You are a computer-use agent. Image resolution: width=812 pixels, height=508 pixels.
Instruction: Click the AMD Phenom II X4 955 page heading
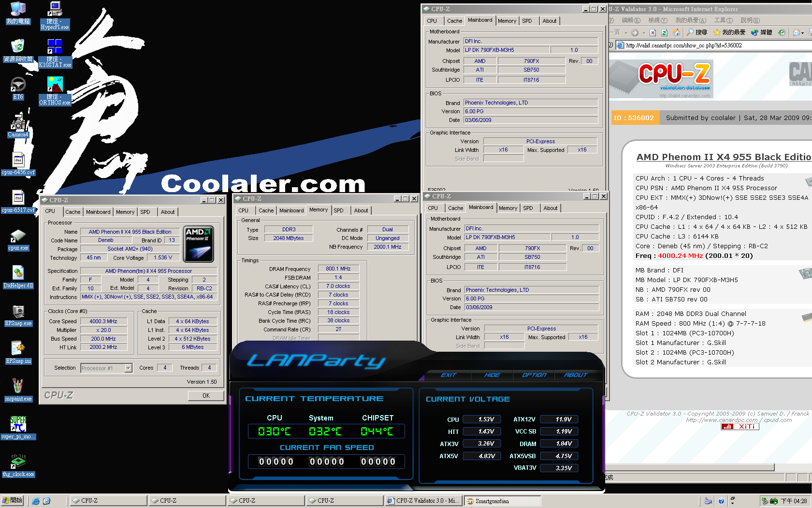pyautogui.click(x=724, y=157)
